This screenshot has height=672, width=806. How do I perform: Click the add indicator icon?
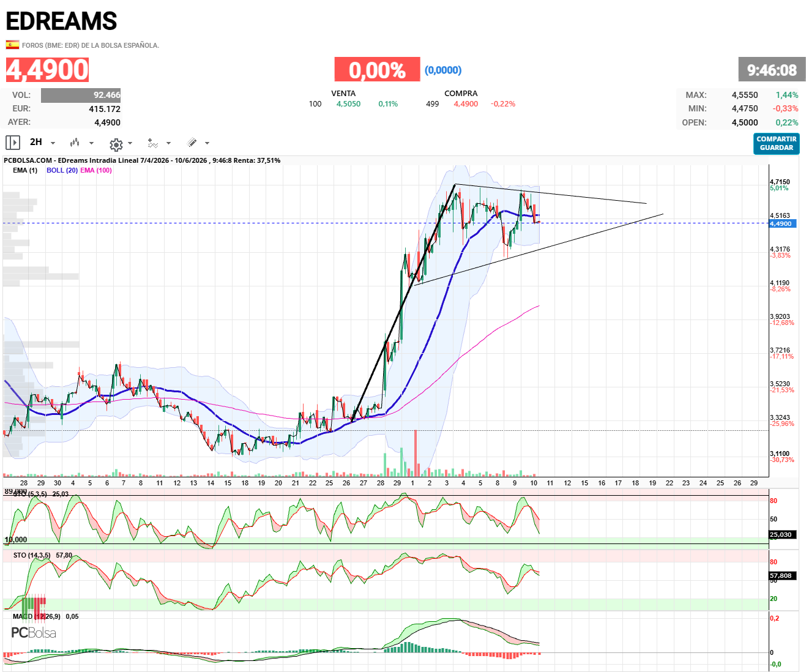(152, 143)
